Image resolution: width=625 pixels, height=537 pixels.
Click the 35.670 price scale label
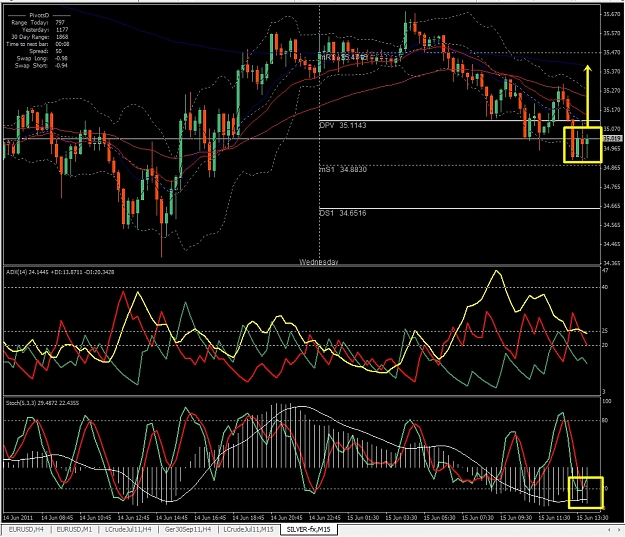pyautogui.click(x=611, y=14)
